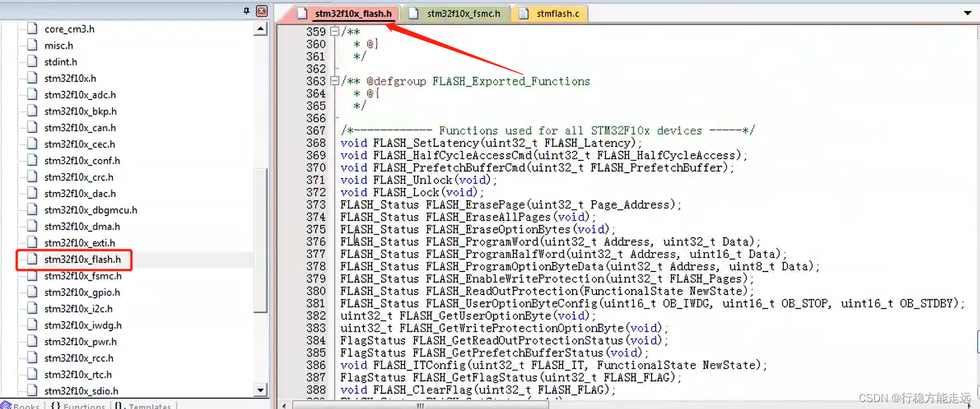Click FLASH_ClearFlag on line 388
The image size is (980, 409).
[x=423, y=390]
